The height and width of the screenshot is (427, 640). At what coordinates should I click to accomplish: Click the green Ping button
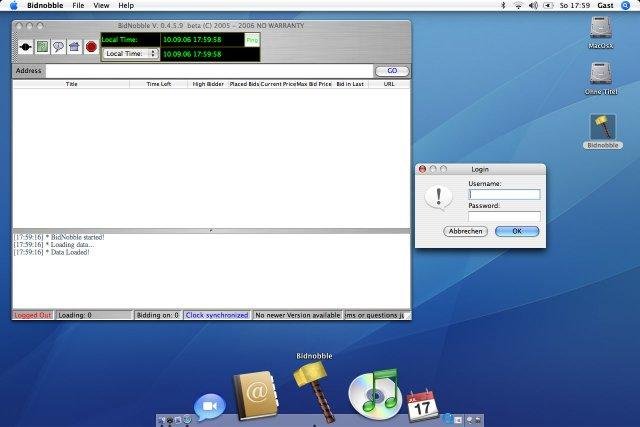[x=252, y=40]
